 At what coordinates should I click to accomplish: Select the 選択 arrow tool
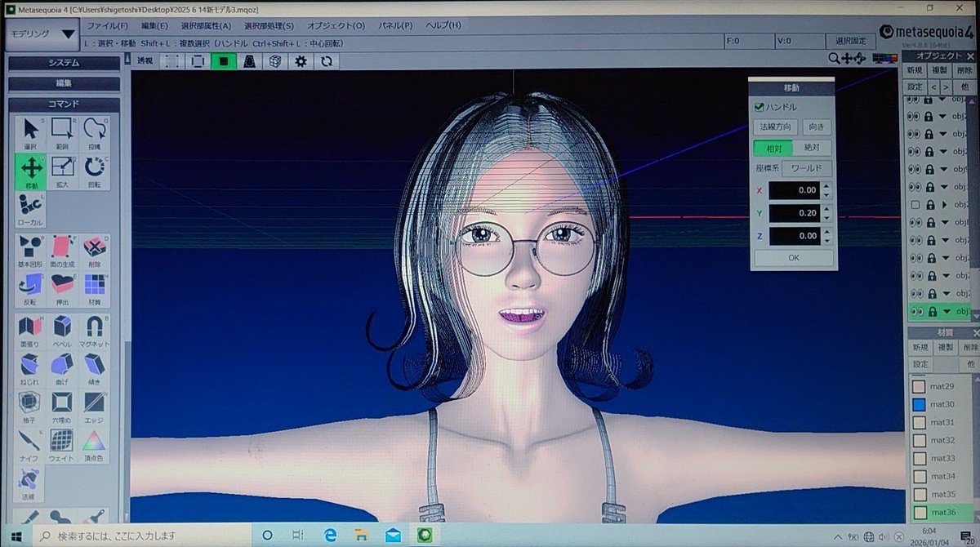[31, 133]
